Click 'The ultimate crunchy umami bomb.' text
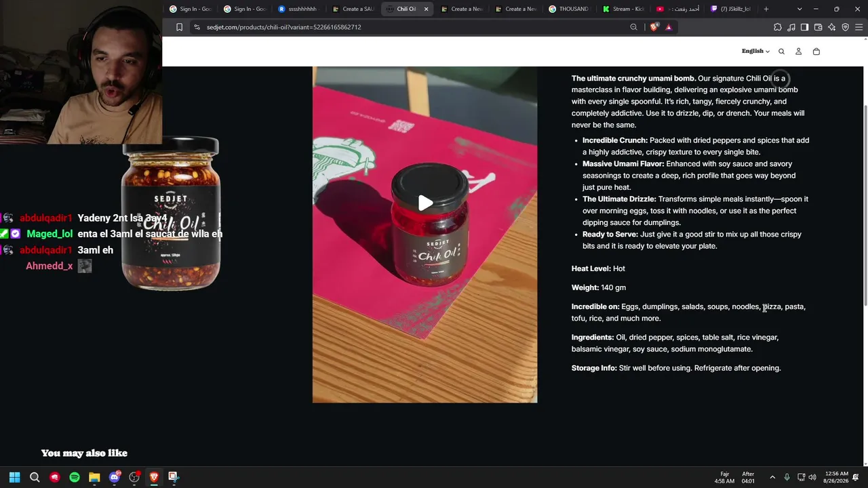 (x=633, y=78)
